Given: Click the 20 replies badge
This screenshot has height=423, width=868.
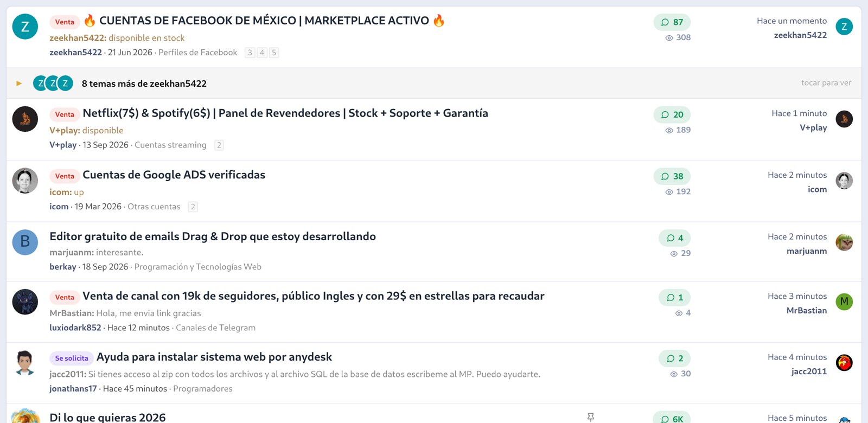Looking at the screenshot, I should click(x=672, y=114).
